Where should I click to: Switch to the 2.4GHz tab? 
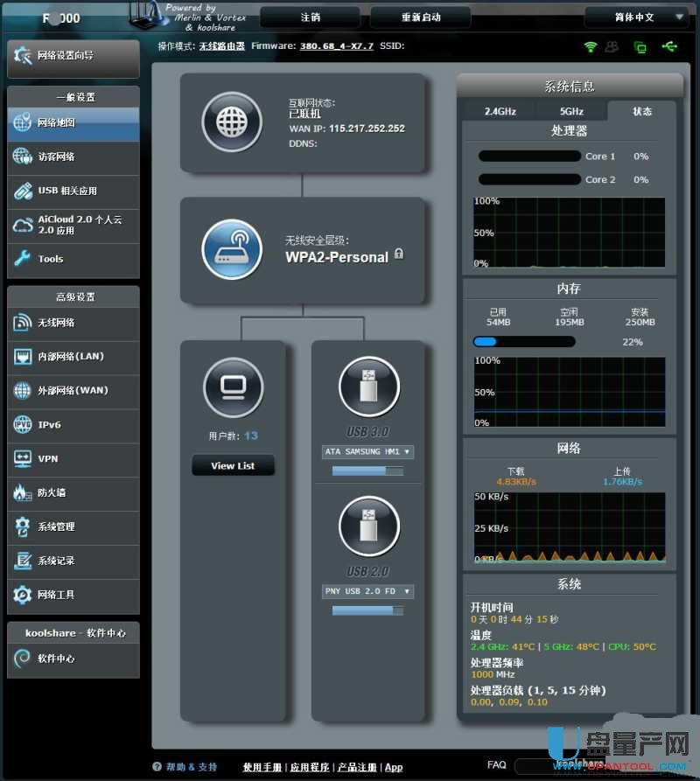(499, 111)
